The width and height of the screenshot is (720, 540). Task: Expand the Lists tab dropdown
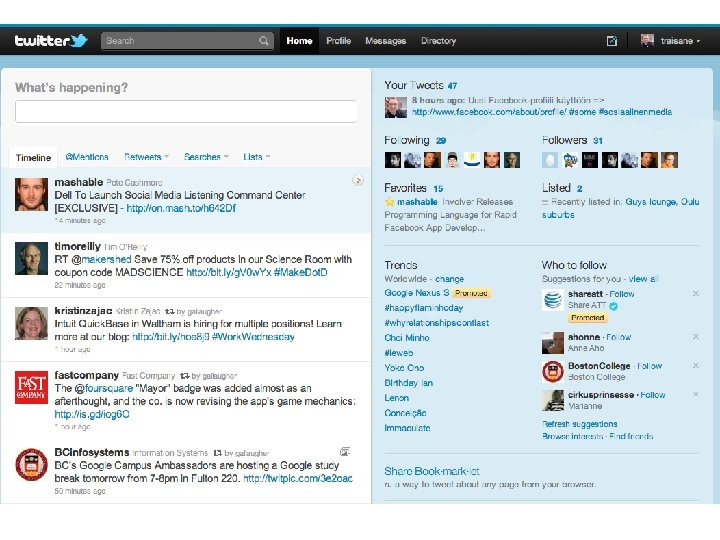pyautogui.click(x=268, y=157)
